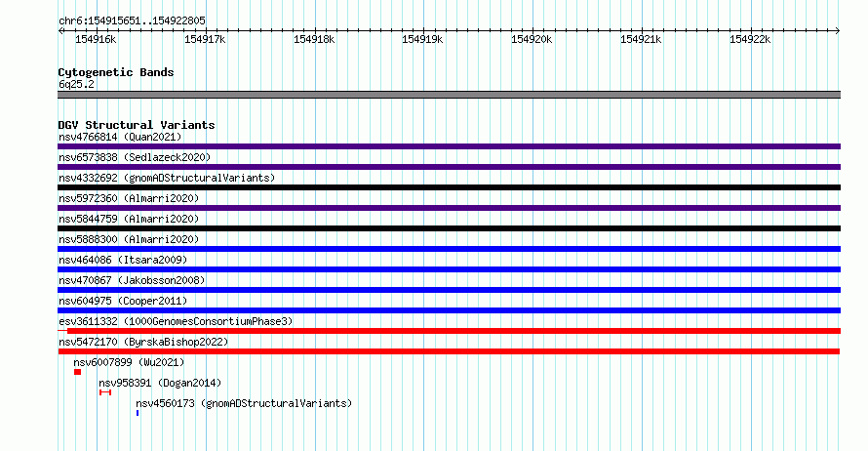The width and height of the screenshot is (868, 451).
Task: Open nsv6007899 (Wu2021) label
Action: pos(129,362)
